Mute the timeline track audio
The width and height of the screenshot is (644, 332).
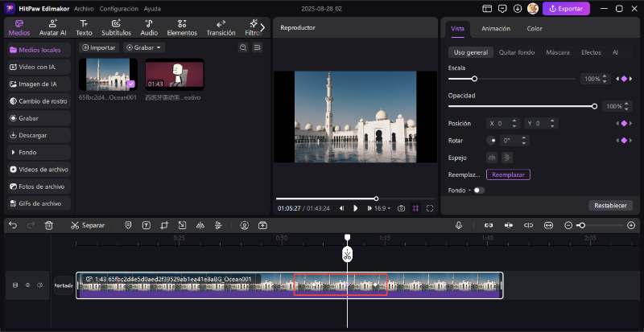coord(41,285)
